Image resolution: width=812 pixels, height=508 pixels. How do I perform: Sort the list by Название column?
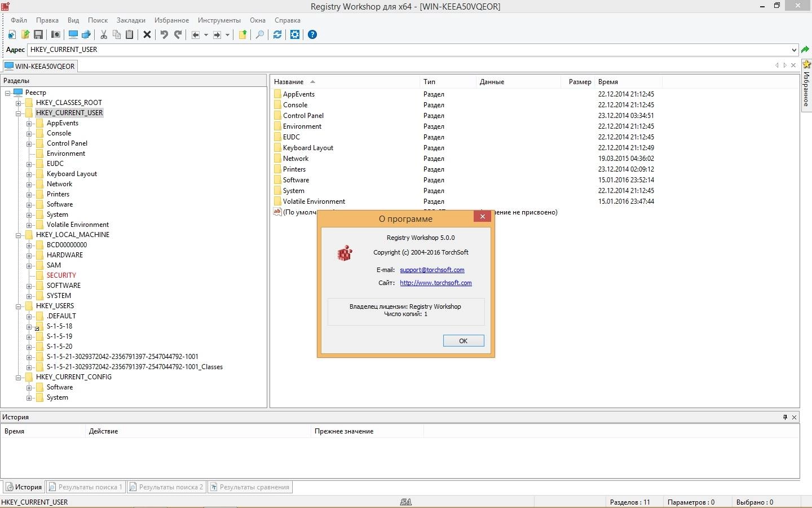[345, 82]
